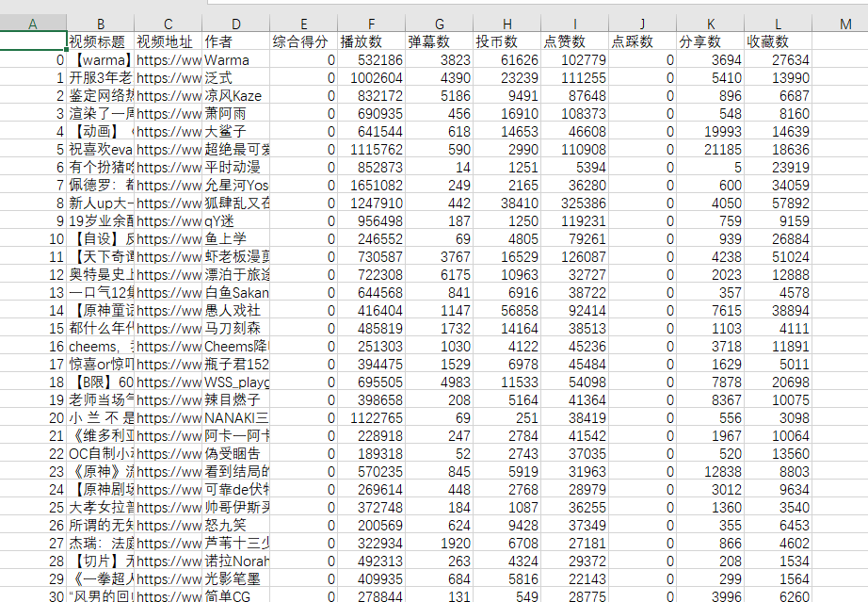Click the 点赞数 header cell

pos(574,41)
